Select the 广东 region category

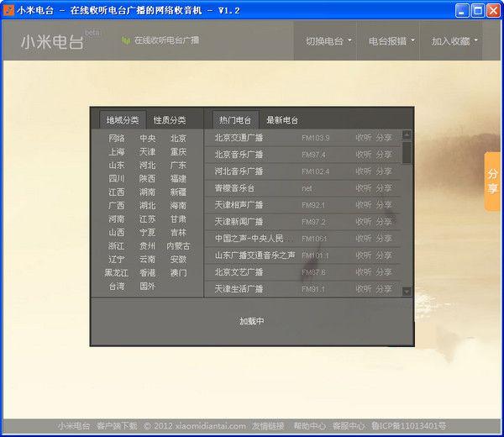coord(178,166)
